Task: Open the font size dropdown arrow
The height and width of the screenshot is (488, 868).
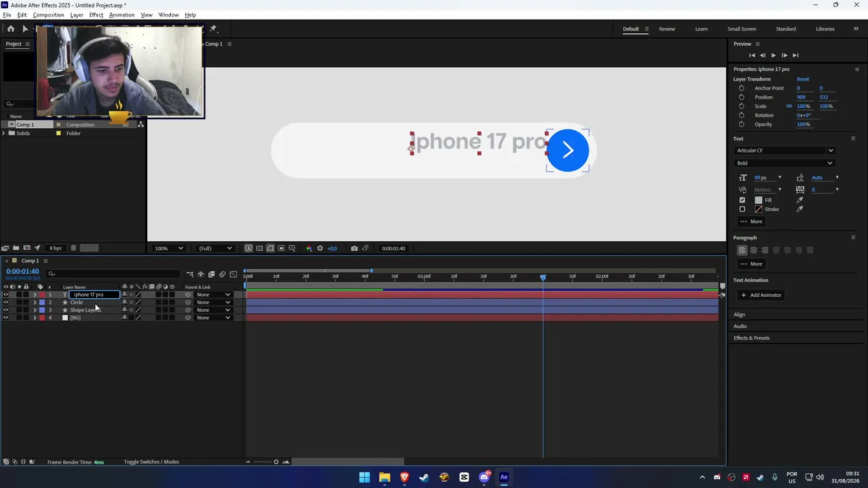Action: pos(779,178)
